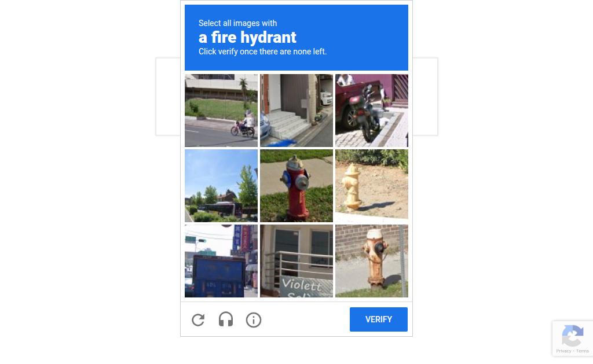Click the 'Select all images with' instruction
The width and height of the screenshot is (593, 364).
click(x=238, y=23)
